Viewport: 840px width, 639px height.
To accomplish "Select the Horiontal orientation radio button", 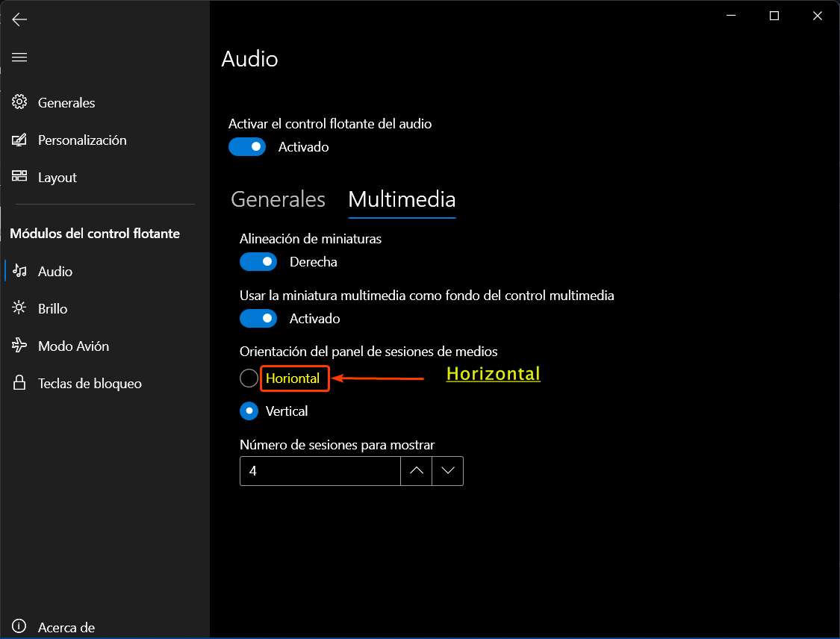I will pyautogui.click(x=249, y=378).
